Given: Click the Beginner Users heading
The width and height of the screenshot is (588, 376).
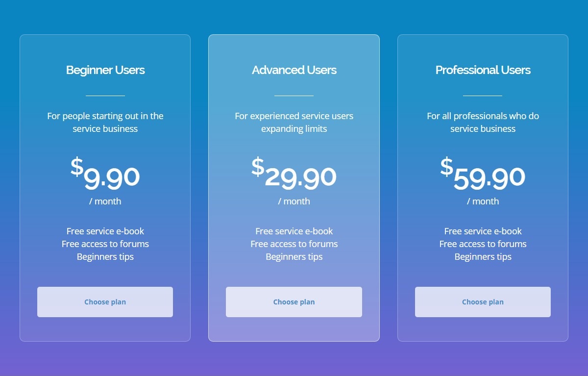Looking at the screenshot, I should pyautogui.click(x=105, y=70).
